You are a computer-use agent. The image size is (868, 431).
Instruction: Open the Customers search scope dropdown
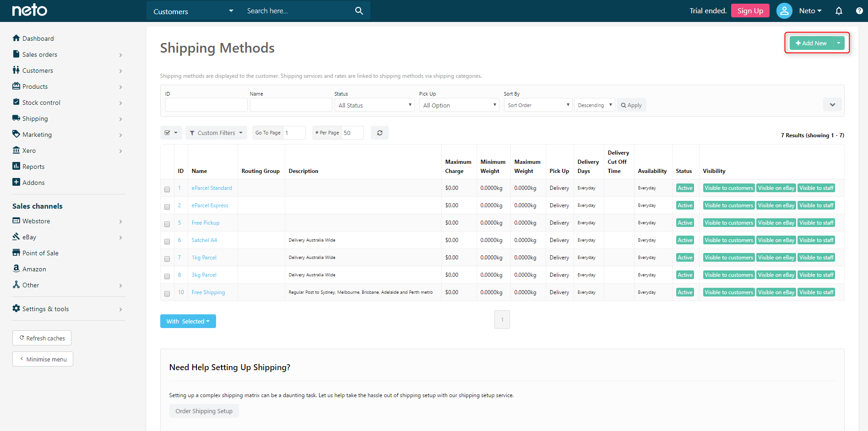(193, 11)
